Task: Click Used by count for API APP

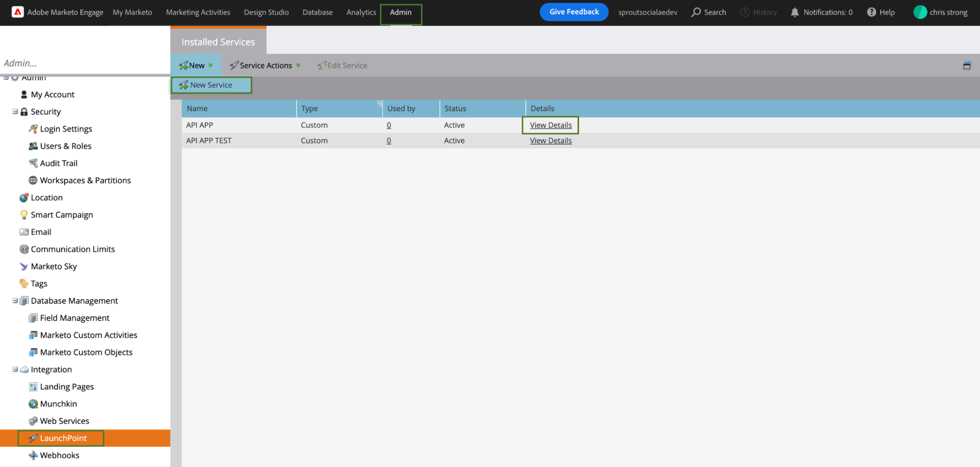Action: coord(389,125)
